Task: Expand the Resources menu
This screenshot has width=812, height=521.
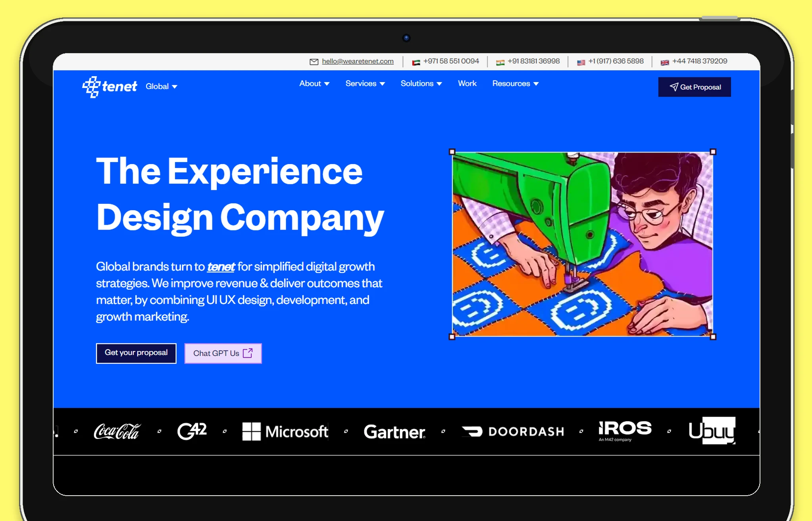Action: point(516,84)
